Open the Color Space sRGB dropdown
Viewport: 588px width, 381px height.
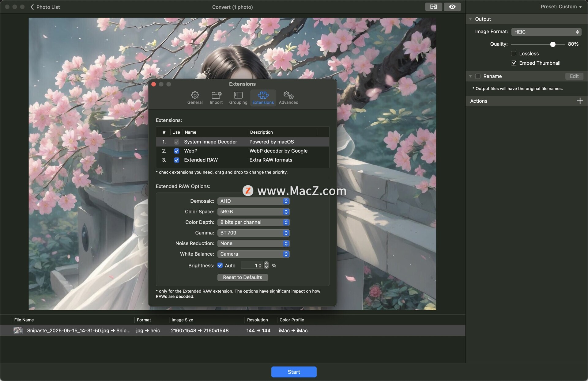pos(253,212)
